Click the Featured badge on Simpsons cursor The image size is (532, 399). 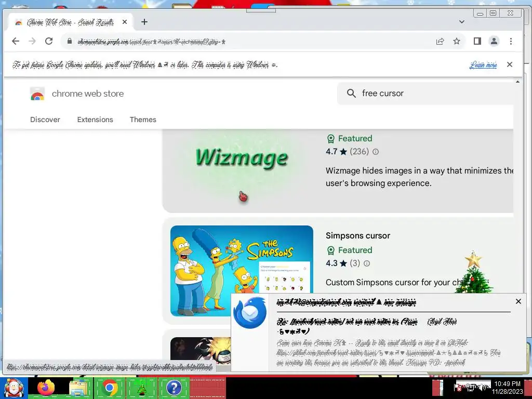click(x=350, y=250)
